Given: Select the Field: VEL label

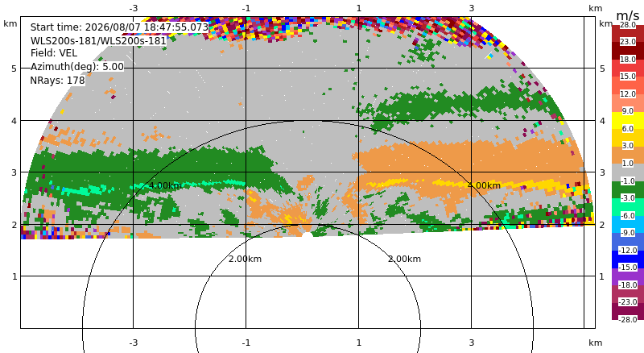Looking at the screenshot, I should point(54,53).
